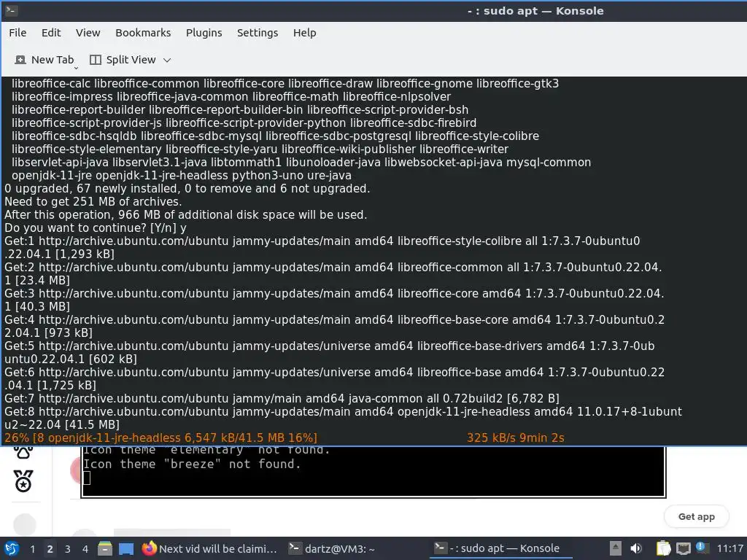
Task: Click the Konsole title bar terminal icon
Action: point(12,10)
